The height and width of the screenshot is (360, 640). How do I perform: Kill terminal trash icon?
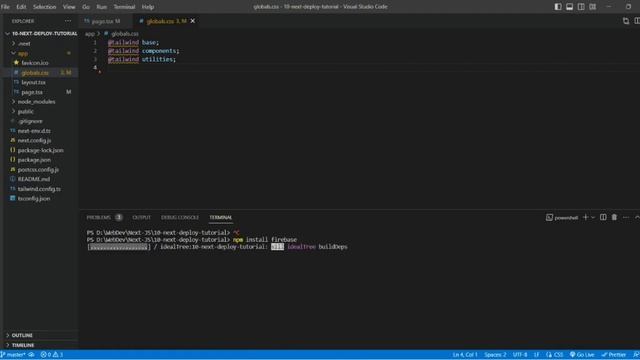click(x=614, y=218)
